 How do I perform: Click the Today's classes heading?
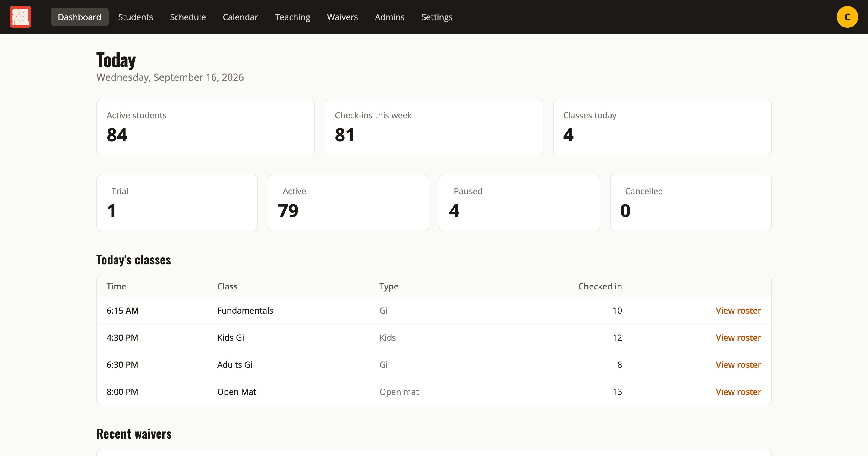(x=134, y=260)
